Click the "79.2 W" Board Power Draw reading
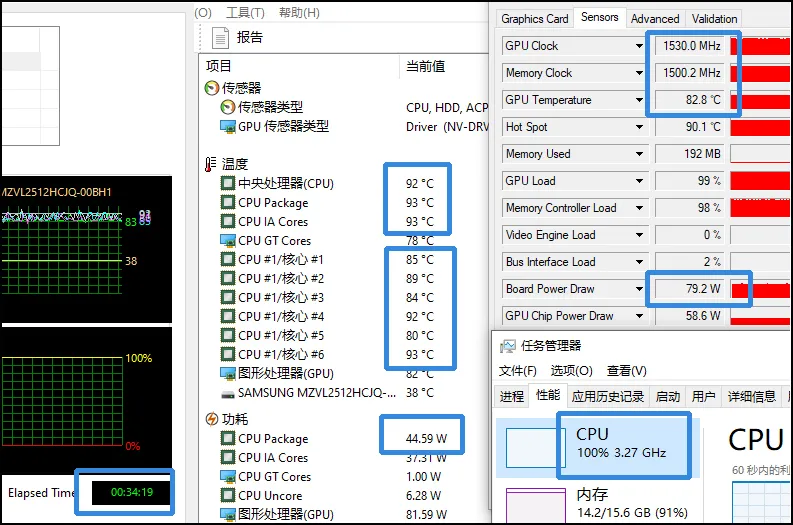This screenshot has width=793, height=525. 690,289
